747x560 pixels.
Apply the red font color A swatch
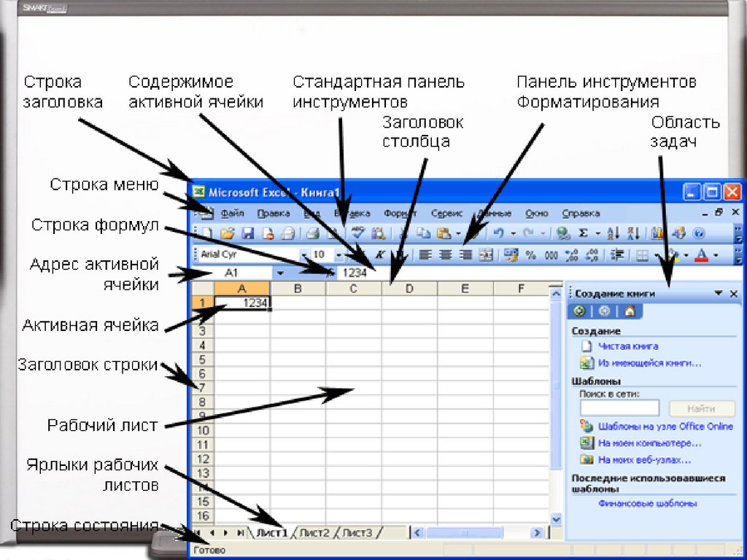701,255
